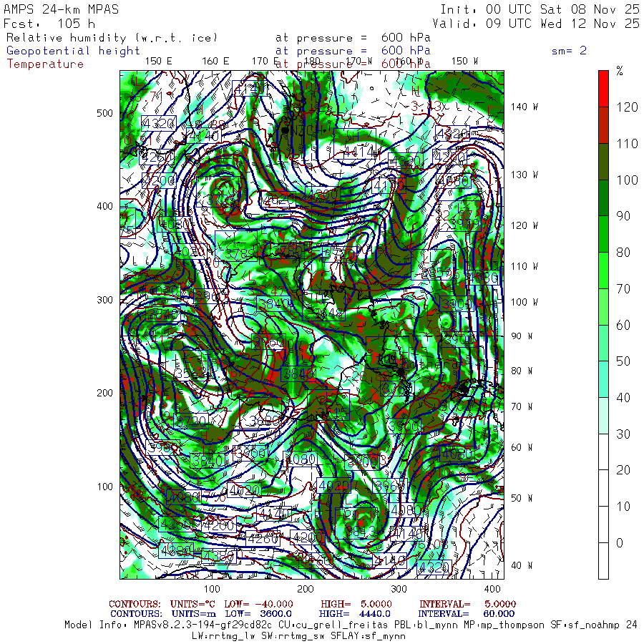Pick the bright red top colorbar swatch
The image size is (644, 644).
click(x=603, y=89)
